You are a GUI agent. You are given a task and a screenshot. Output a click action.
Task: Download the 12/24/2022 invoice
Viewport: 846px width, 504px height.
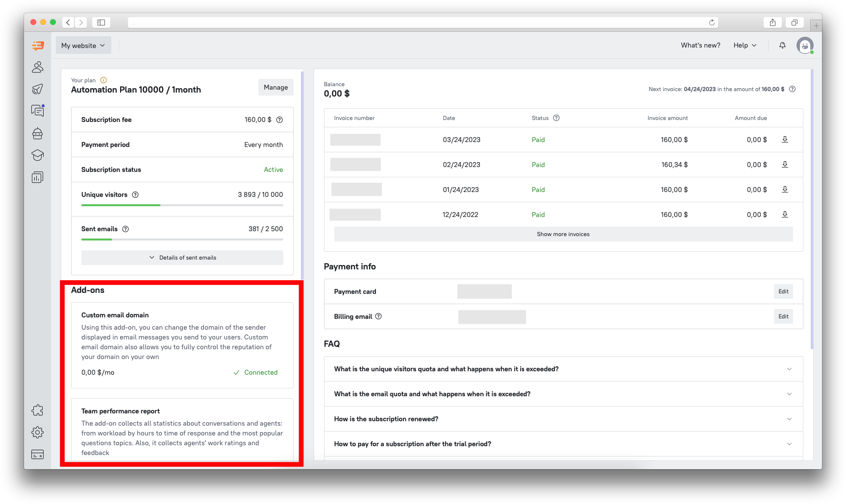click(x=785, y=215)
